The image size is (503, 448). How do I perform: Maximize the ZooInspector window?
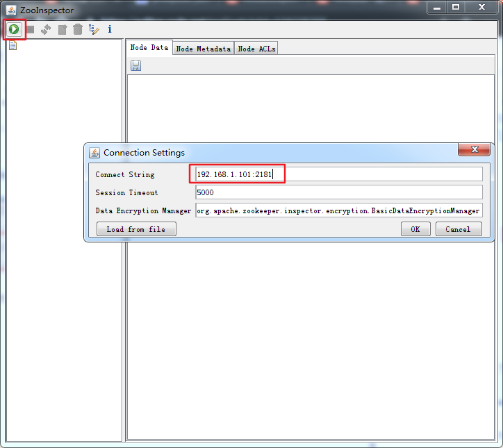click(456, 8)
